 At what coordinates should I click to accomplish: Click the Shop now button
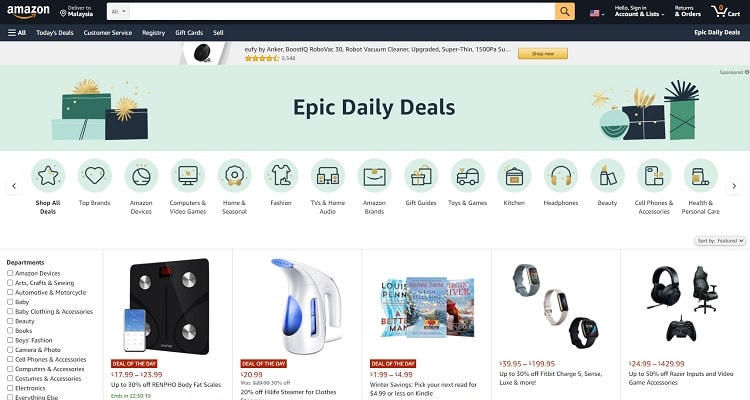click(x=543, y=54)
